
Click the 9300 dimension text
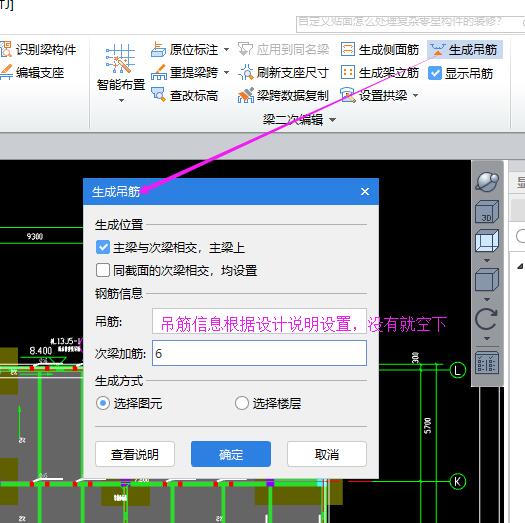point(34,236)
